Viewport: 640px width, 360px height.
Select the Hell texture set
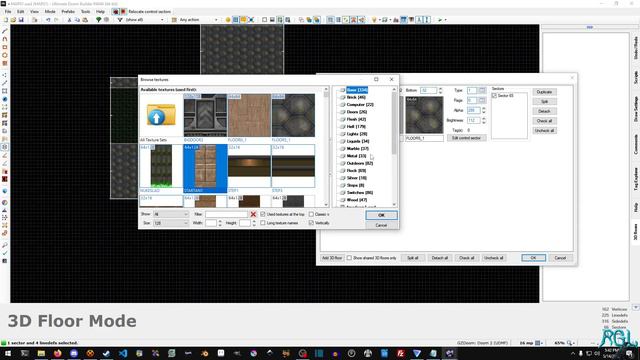pyautogui.click(x=356, y=127)
